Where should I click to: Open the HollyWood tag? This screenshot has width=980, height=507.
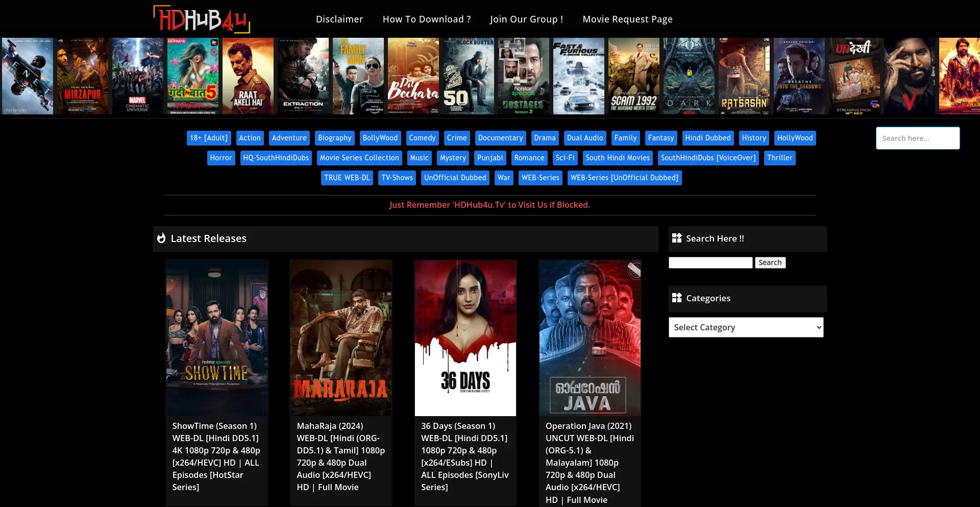(x=795, y=138)
